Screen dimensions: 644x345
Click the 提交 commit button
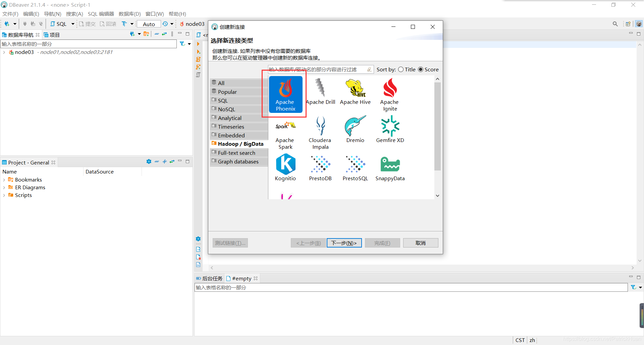click(87, 24)
